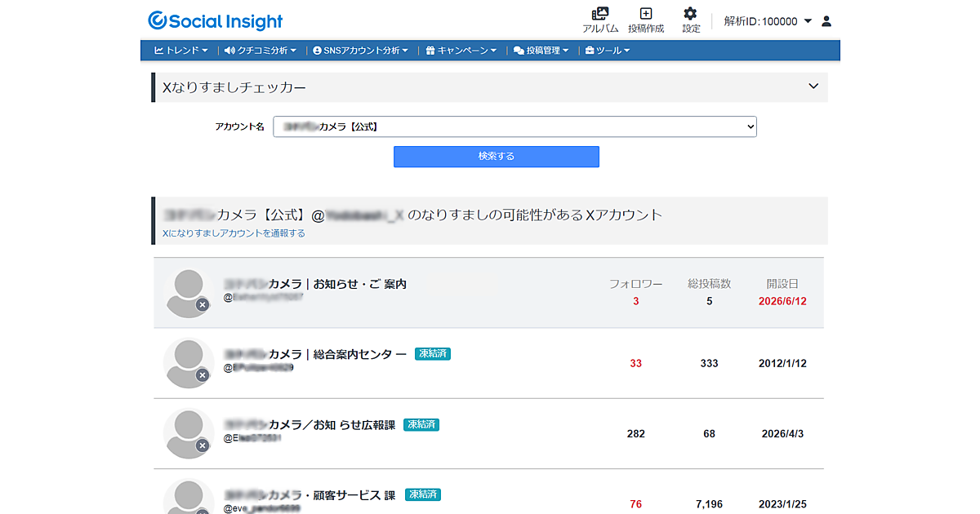Click Xになりすましアカウントを通報する link
The height and width of the screenshot is (514, 980).
coord(234,233)
